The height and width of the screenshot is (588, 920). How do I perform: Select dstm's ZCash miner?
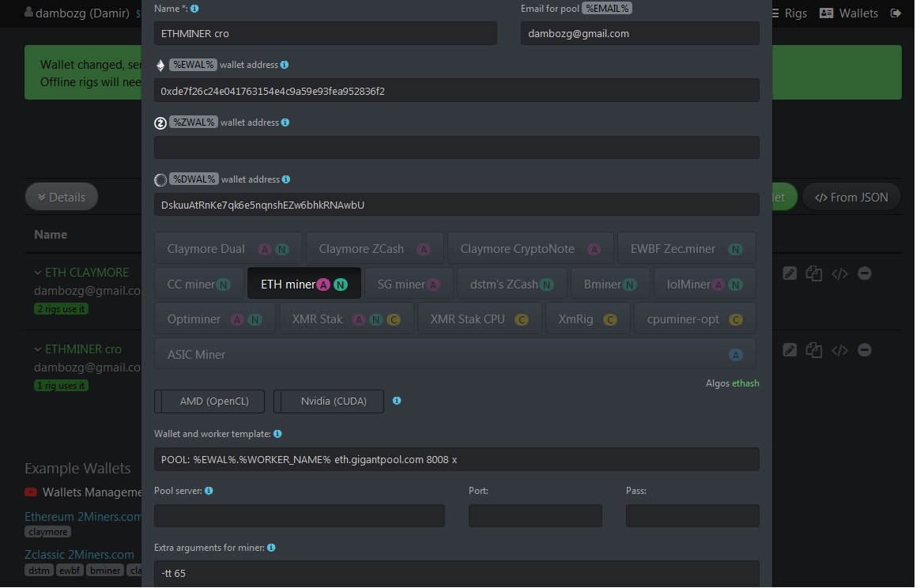click(x=511, y=284)
